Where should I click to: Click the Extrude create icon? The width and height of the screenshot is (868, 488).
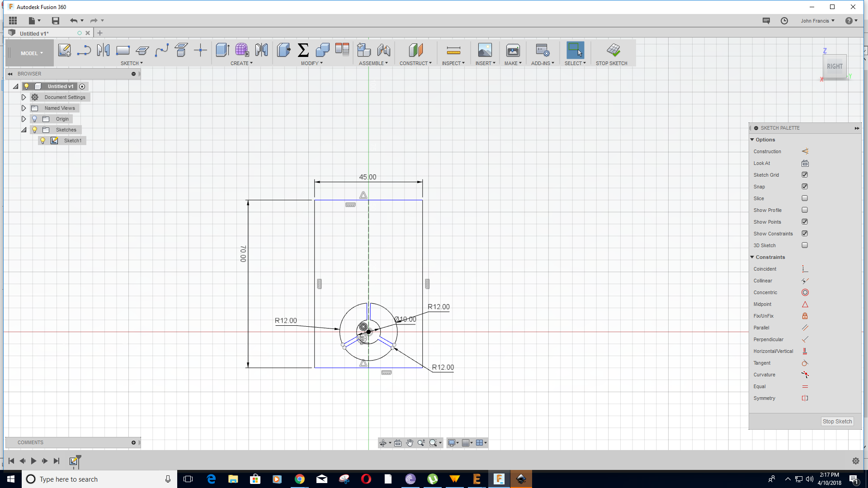[222, 50]
